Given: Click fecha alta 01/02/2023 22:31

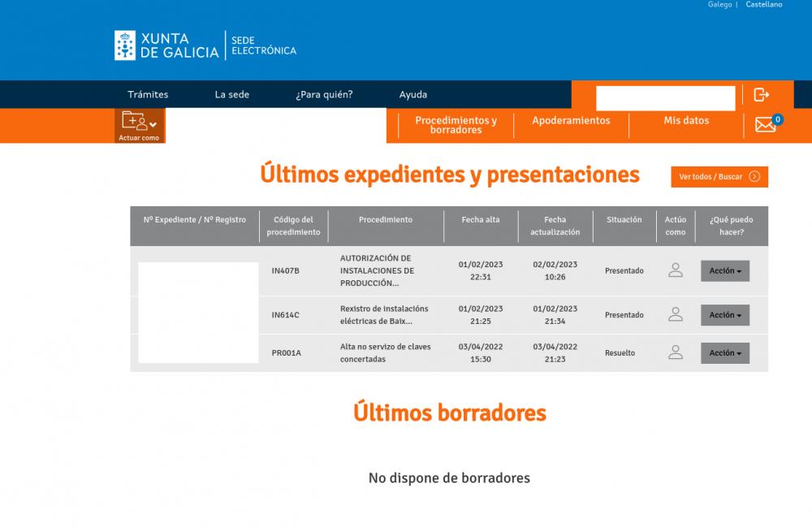Looking at the screenshot, I should pyautogui.click(x=481, y=270).
